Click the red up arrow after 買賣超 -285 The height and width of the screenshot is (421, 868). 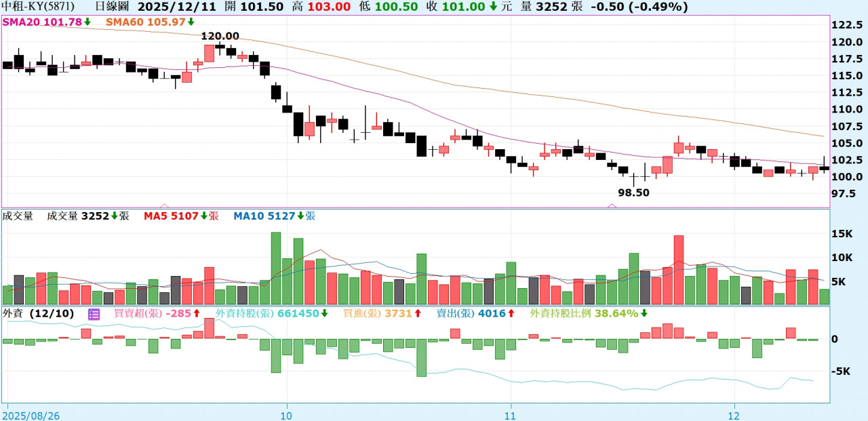tap(196, 314)
